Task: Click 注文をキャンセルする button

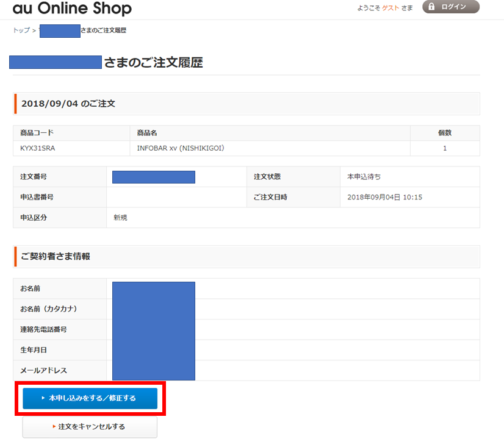Action: pyautogui.click(x=90, y=427)
